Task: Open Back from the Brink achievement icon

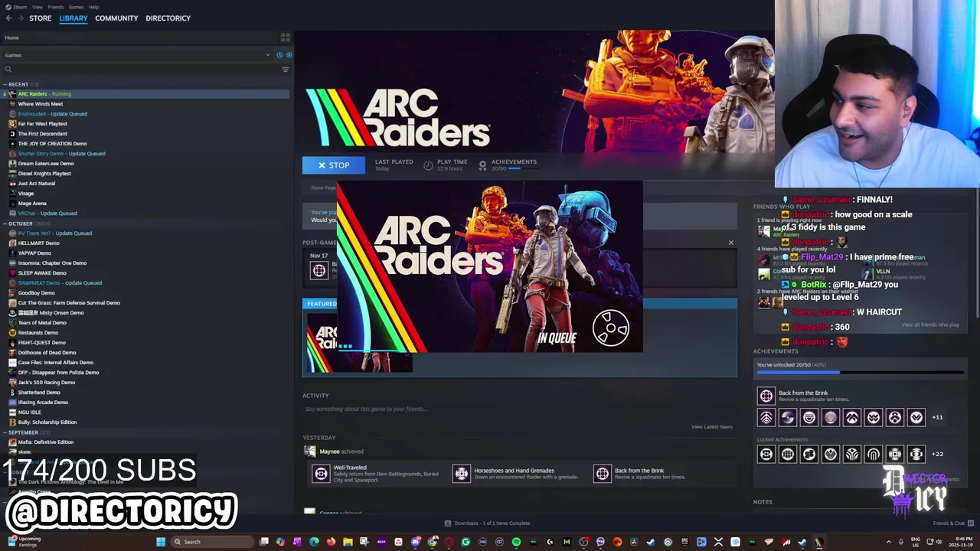Action: [x=766, y=396]
